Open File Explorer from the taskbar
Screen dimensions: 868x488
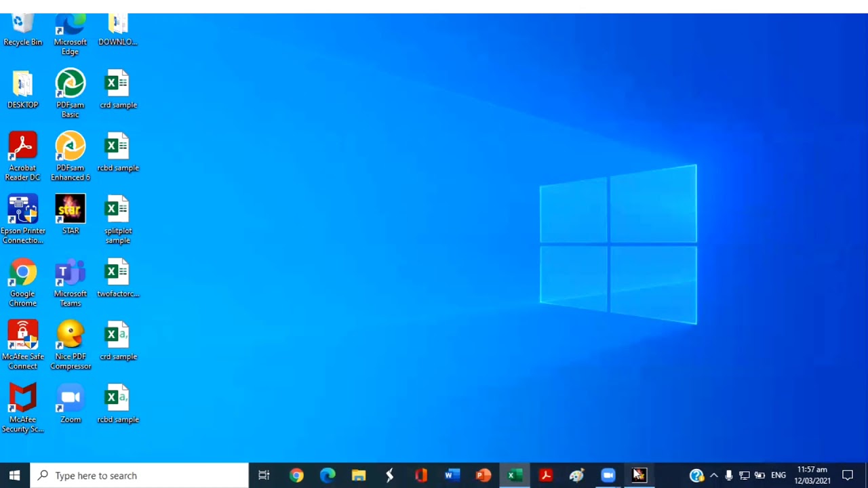(x=359, y=475)
